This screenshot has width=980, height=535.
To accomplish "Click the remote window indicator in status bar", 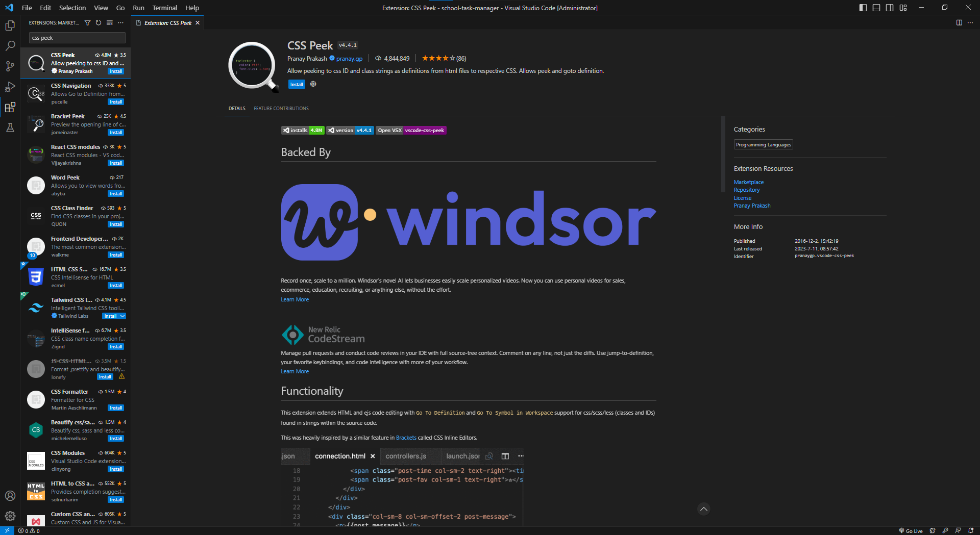I will pos(7,530).
